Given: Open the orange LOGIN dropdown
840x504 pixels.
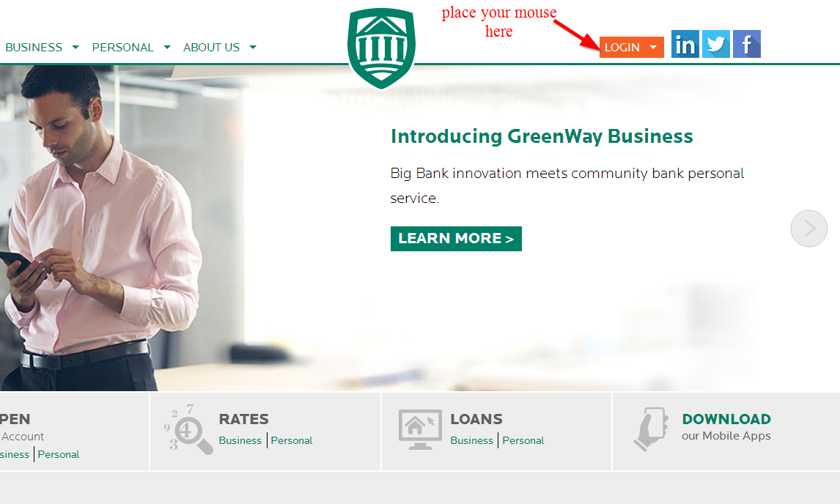Looking at the screenshot, I should click(632, 47).
